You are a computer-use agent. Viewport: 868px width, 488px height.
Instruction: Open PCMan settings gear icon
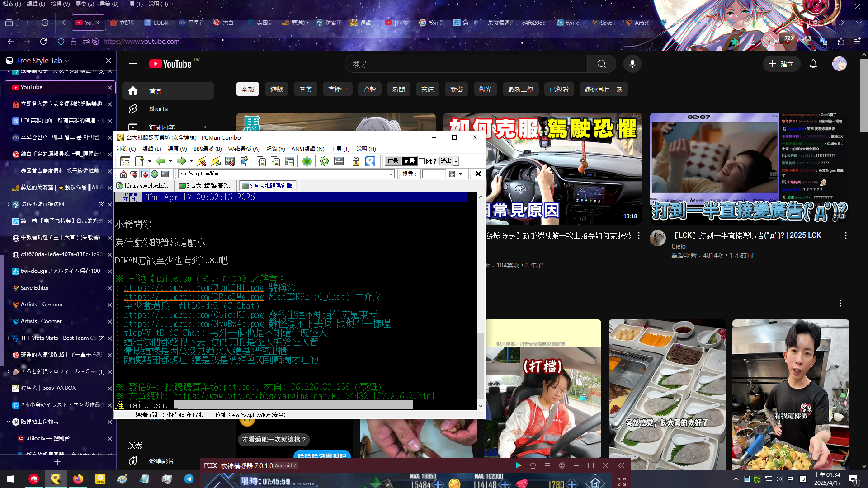[x=324, y=161]
